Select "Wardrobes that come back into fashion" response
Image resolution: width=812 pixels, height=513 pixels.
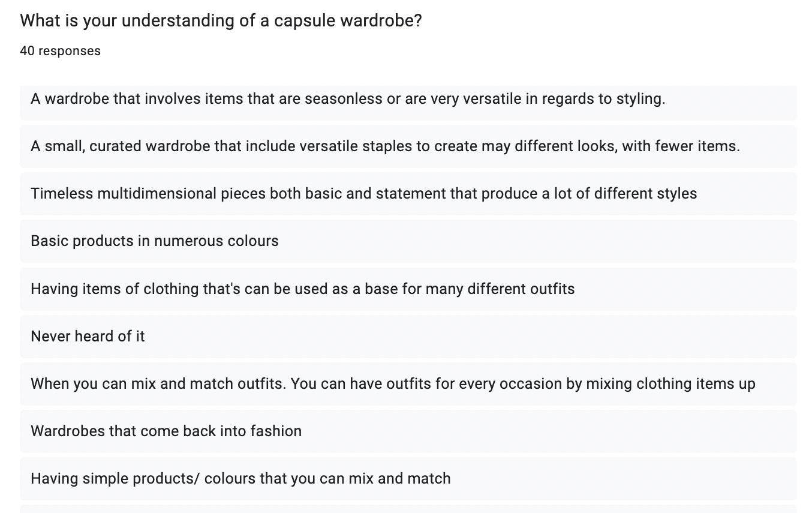click(166, 431)
